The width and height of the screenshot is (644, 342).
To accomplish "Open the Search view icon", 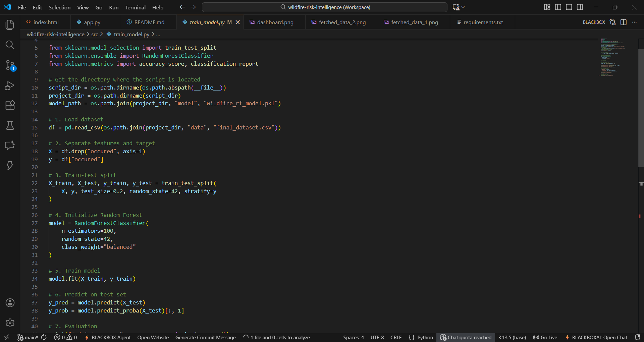I will [x=10, y=45].
